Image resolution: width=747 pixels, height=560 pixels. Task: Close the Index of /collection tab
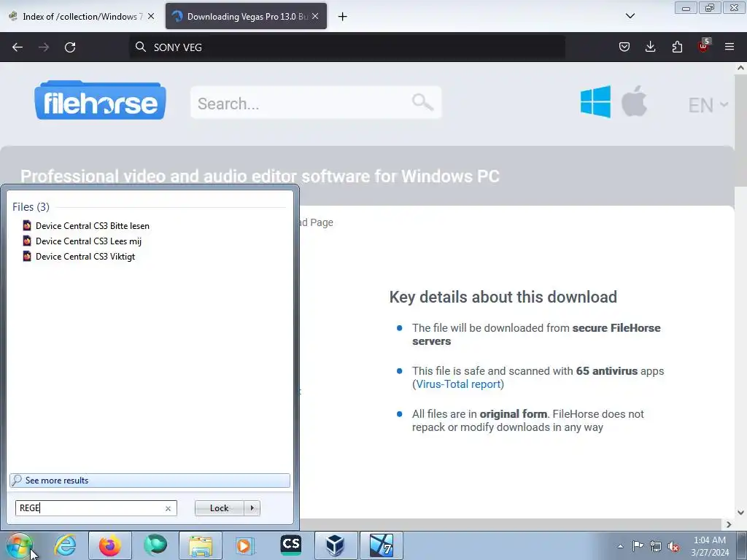tap(151, 16)
